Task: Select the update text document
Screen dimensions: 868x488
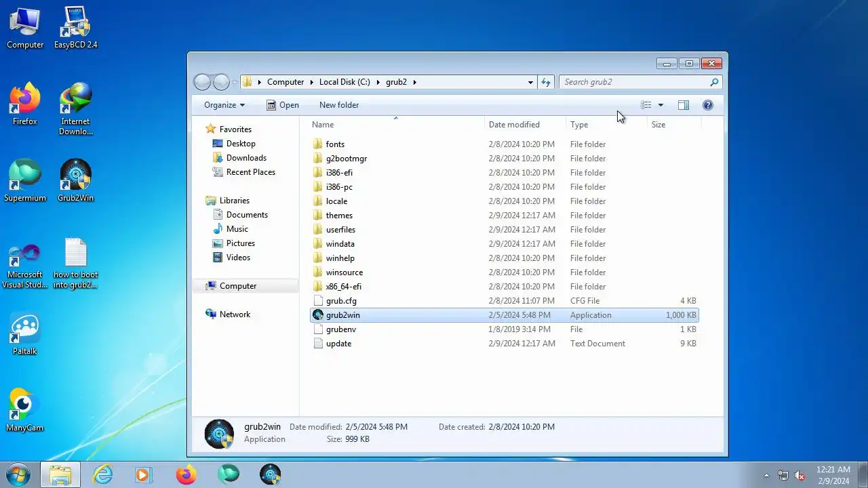Action: (x=504, y=344)
